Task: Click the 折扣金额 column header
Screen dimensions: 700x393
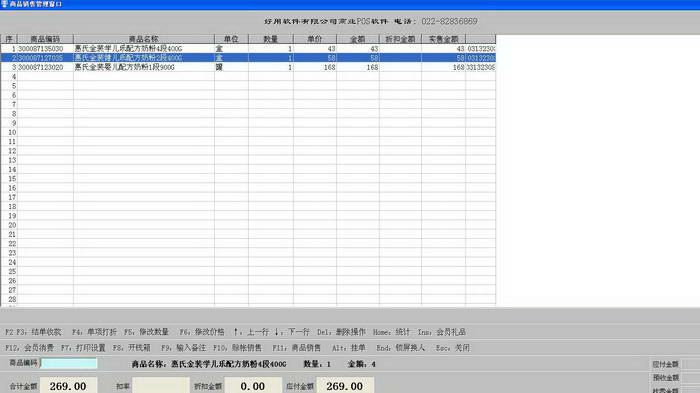Action: (400, 39)
